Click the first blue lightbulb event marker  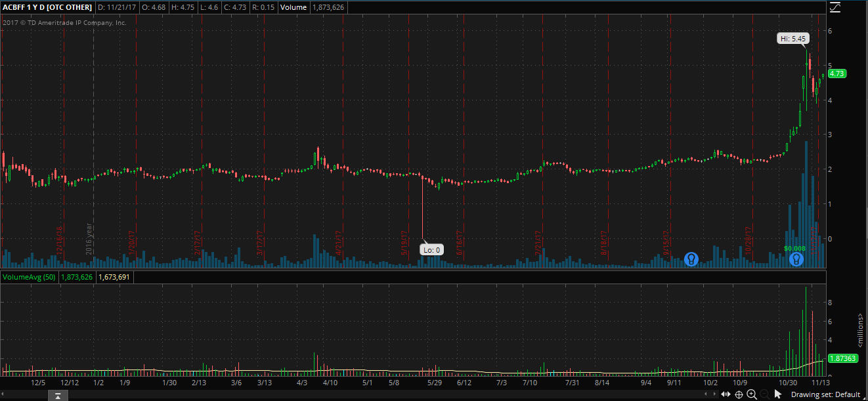tap(691, 259)
